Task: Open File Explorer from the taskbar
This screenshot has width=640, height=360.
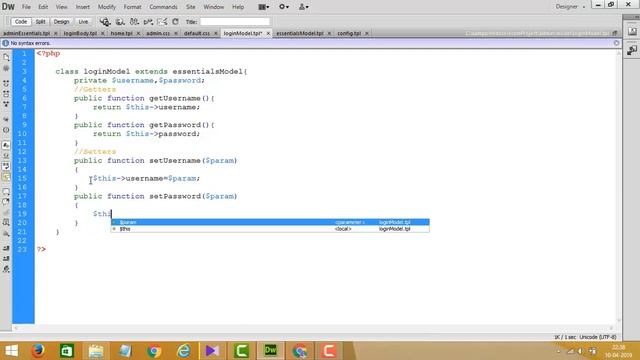Action: 96,351
